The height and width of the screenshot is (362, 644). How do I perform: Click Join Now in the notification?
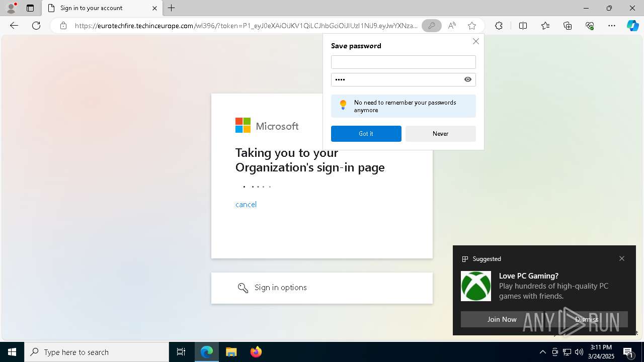click(502, 319)
